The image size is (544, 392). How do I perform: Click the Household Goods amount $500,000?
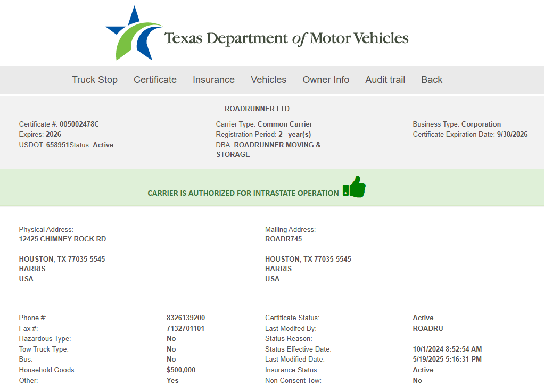tap(179, 370)
